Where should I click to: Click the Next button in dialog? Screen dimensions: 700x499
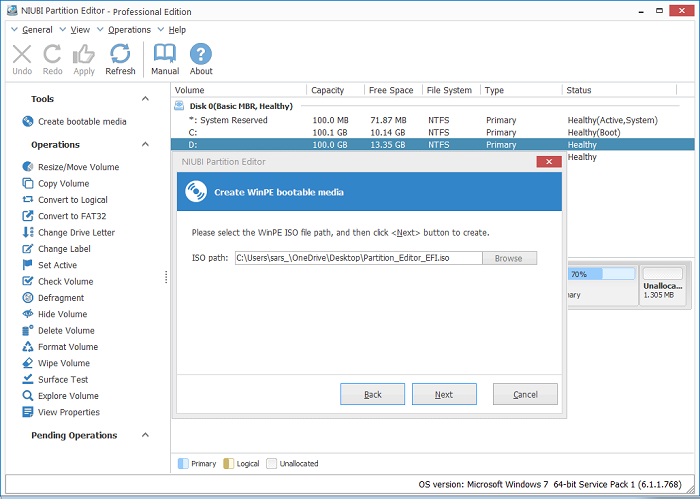444,394
